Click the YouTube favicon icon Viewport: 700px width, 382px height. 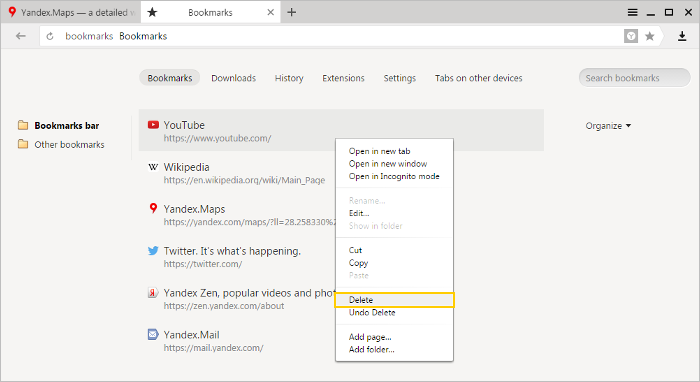tap(153, 125)
